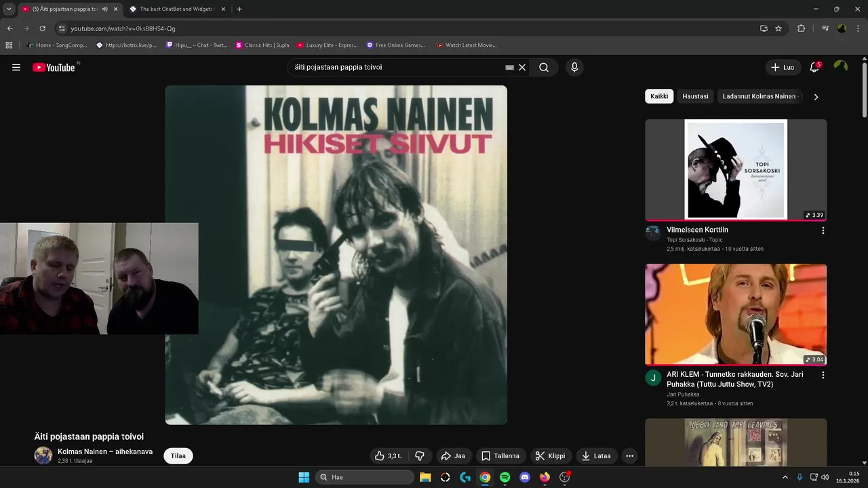Open Spotify from the taskbar
Image resolution: width=868 pixels, height=488 pixels.
pos(505,477)
